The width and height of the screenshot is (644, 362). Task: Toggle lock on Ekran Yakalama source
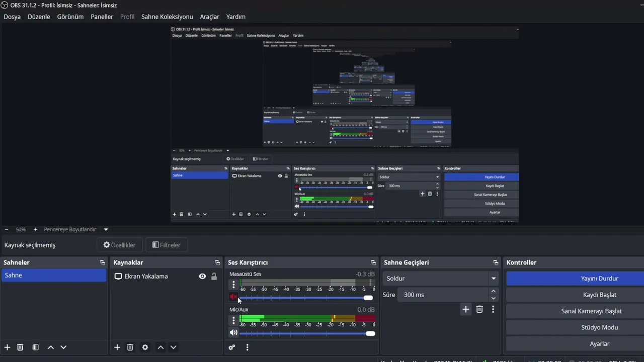click(x=214, y=277)
